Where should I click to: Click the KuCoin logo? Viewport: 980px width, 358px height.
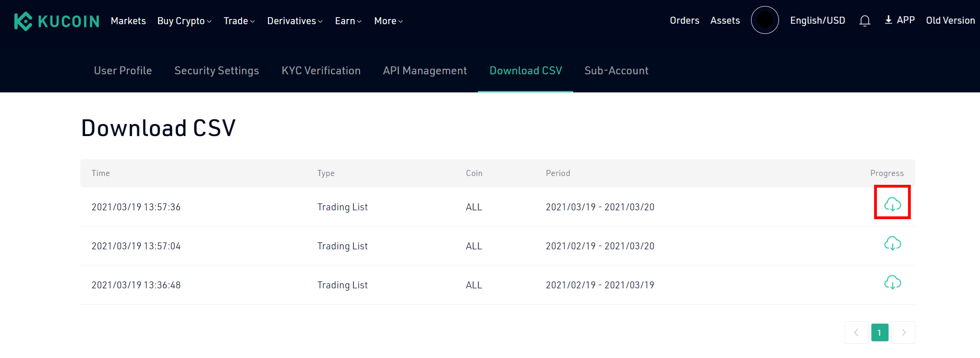coord(57,21)
